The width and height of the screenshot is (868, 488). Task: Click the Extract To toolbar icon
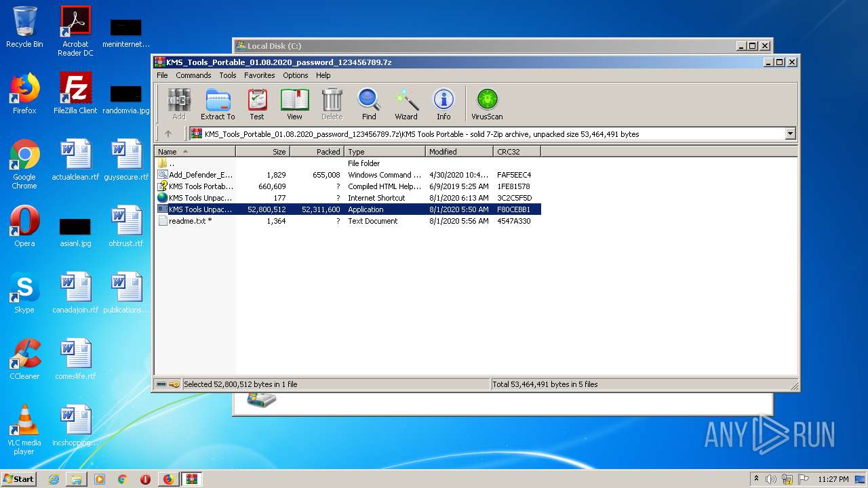[218, 104]
